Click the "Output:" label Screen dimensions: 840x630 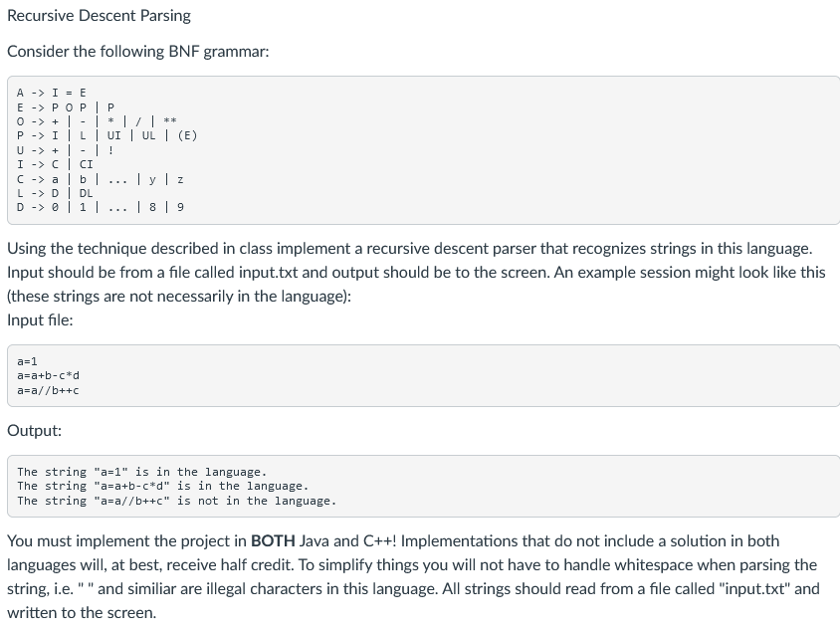[x=34, y=431]
